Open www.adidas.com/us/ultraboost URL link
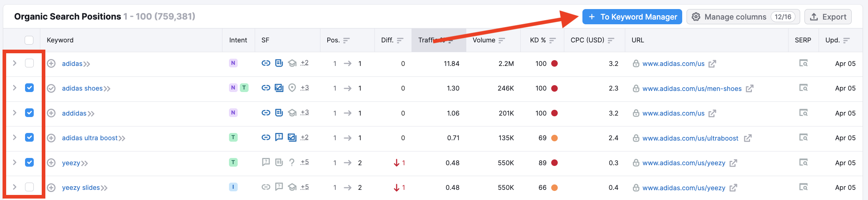 tap(690, 138)
